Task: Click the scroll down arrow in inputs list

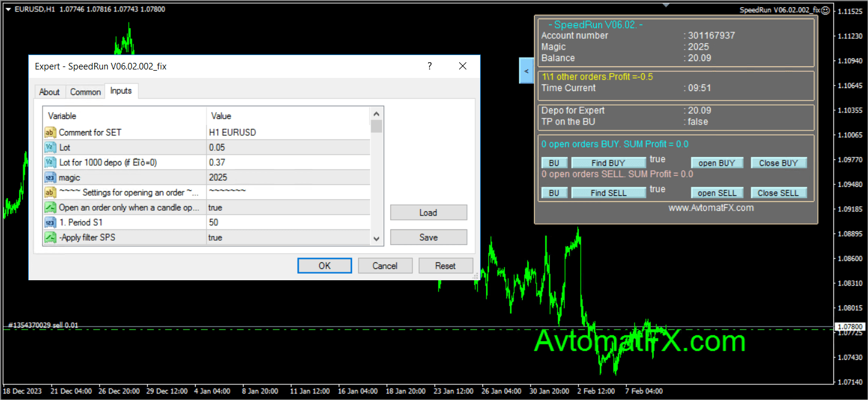Action: pos(377,238)
